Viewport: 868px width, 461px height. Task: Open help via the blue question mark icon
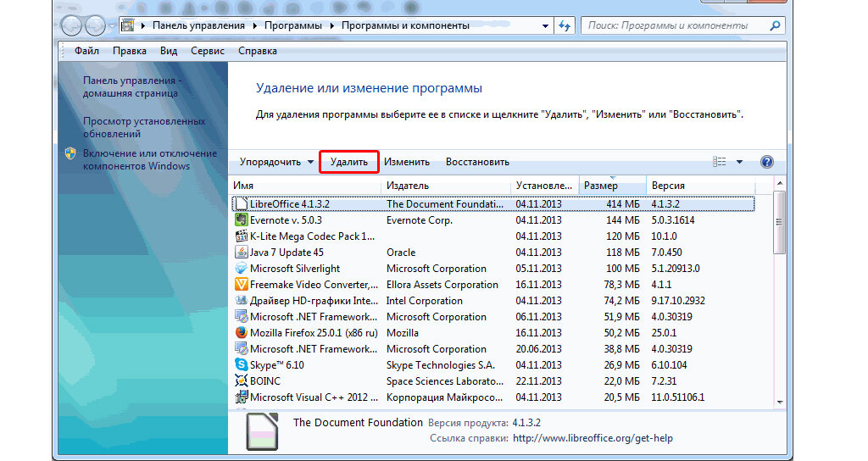pos(766,162)
